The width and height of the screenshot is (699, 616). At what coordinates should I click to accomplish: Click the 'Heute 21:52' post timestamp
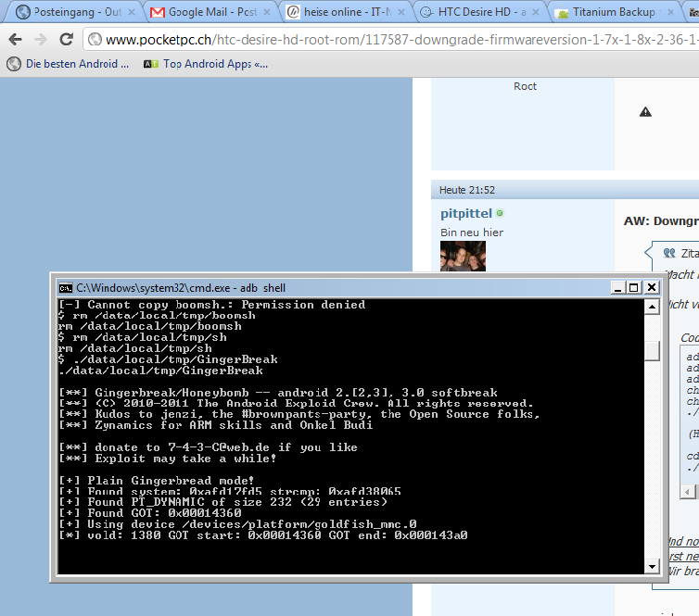click(x=466, y=190)
